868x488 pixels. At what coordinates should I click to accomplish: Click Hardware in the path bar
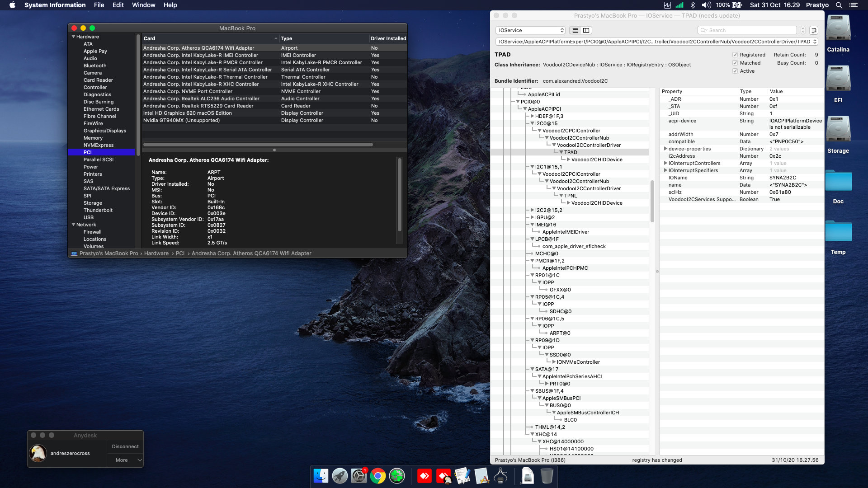click(156, 253)
